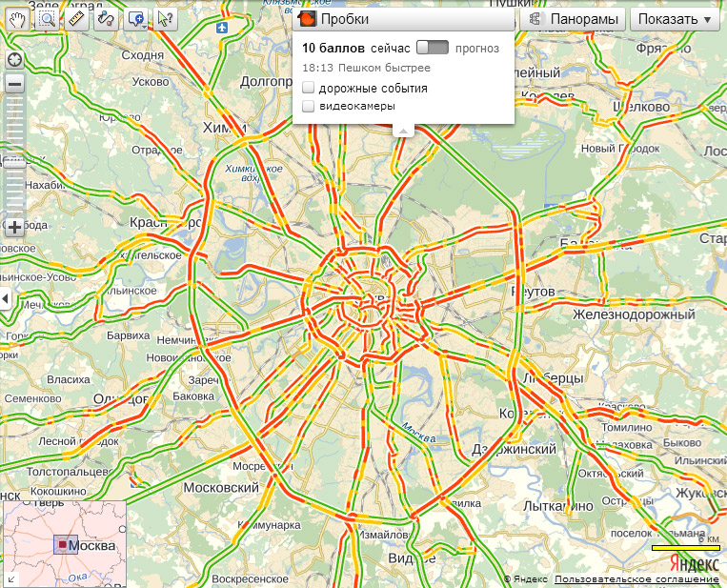Enable the 'видеокамеры' checkbox
This screenshot has width=727, height=588.
[x=309, y=107]
